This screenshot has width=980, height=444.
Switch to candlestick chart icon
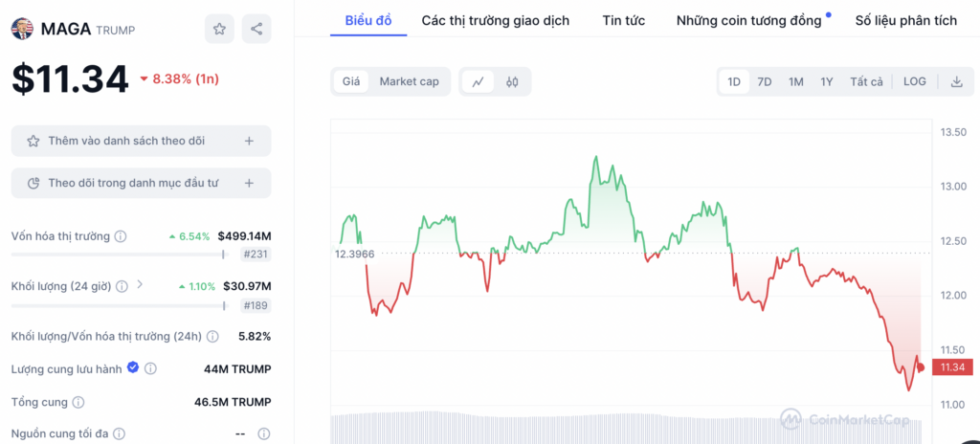(x=513, y=81)
